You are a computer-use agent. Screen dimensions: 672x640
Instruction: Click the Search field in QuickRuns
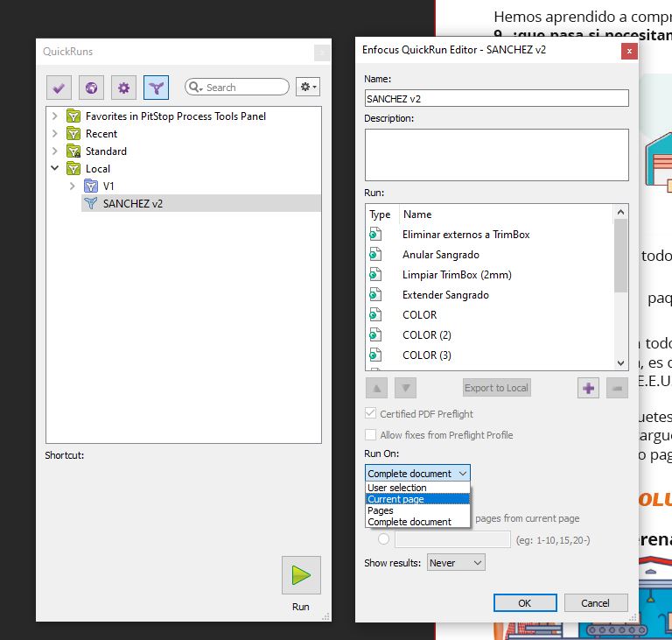tap(237, 87)
